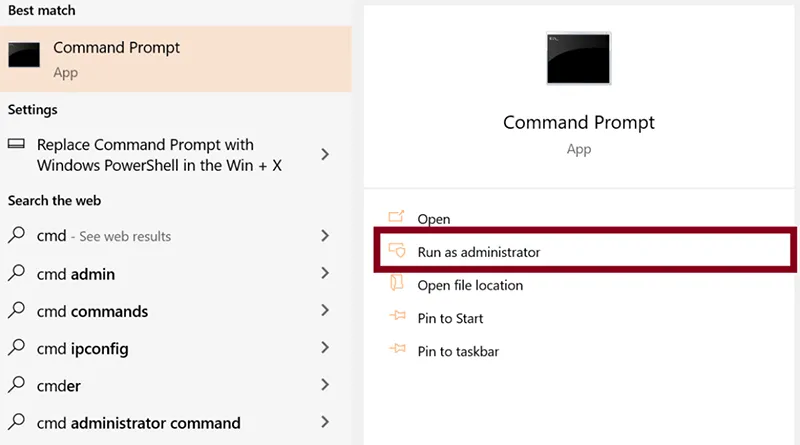Viewport: 800px width, 445px height.
Task: Click the large Command Prompt preview icon
Action: 579,57
